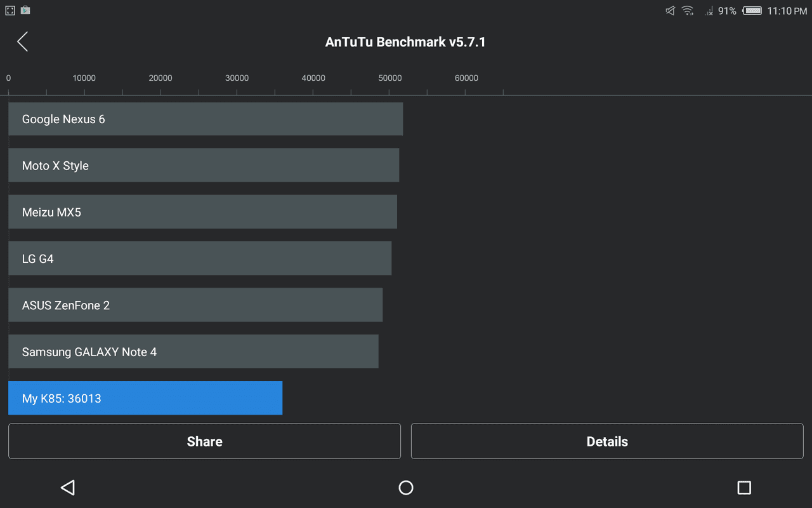Screen dimensions: 812x508
Task: Click the Share button
Action: coord(204,441)
